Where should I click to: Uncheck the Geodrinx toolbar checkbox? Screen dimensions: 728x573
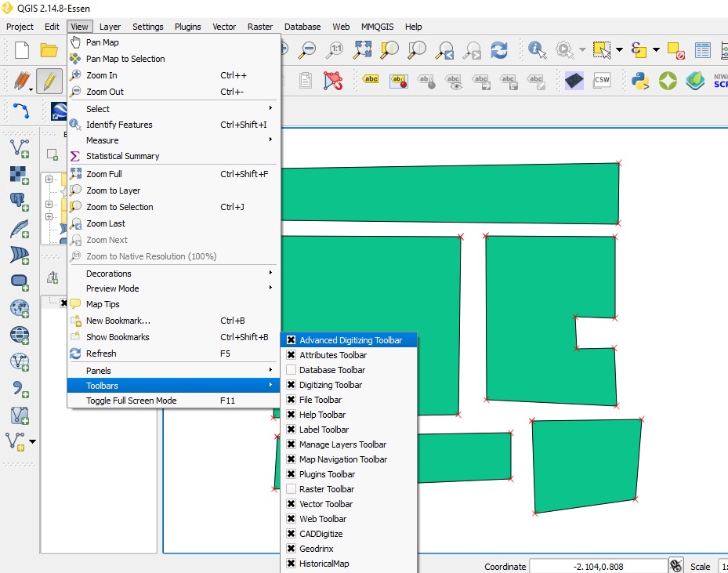point(291,549)
